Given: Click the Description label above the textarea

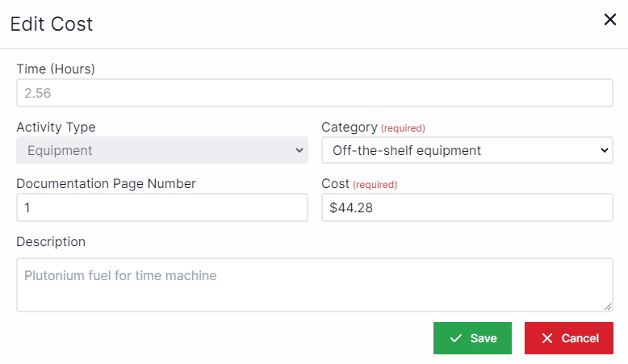Looking at the screenshot, I should [51, 241].
